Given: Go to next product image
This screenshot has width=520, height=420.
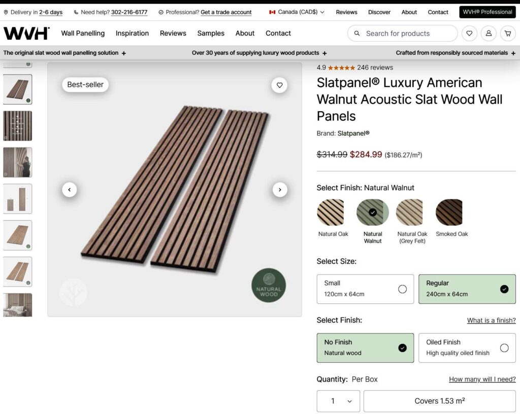Looking at the screenshot, I should point(280,190).
